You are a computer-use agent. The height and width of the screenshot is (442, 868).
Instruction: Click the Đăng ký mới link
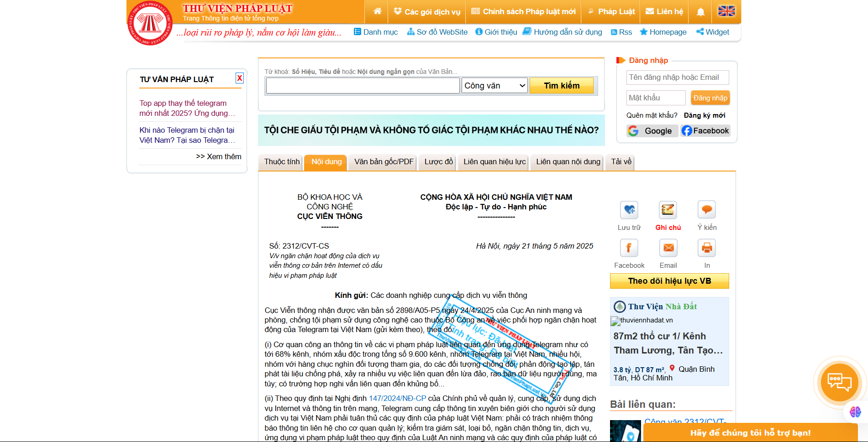(704, 115)
